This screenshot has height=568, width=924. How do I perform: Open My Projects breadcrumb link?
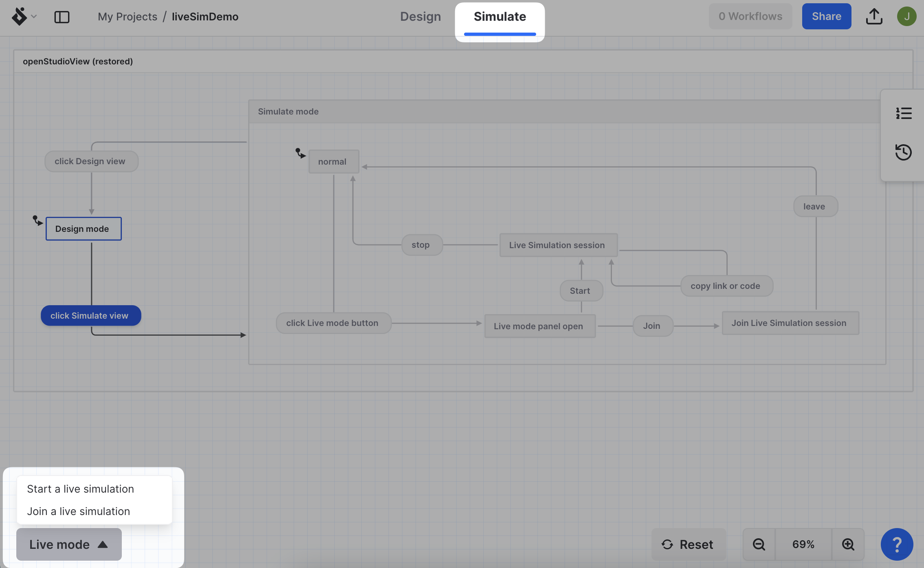127,17
